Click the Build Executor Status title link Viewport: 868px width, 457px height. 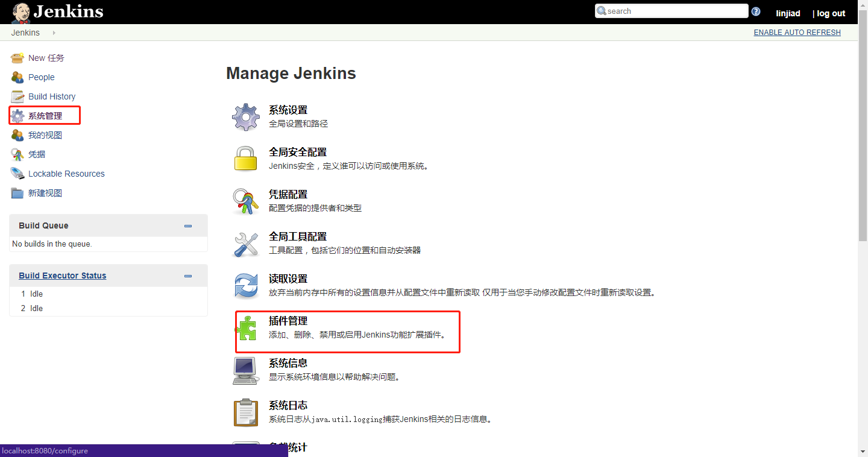(62, 276)
